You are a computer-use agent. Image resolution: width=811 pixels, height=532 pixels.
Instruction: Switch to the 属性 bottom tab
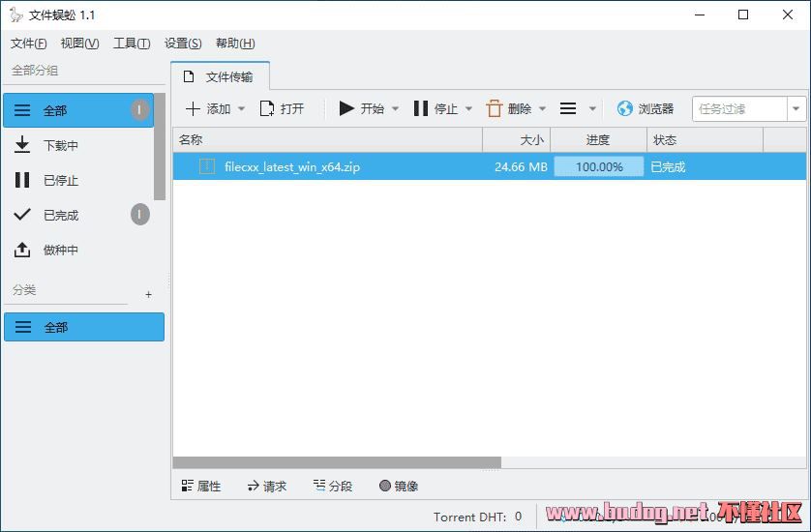pyautogui.click(x=201, y=487)
